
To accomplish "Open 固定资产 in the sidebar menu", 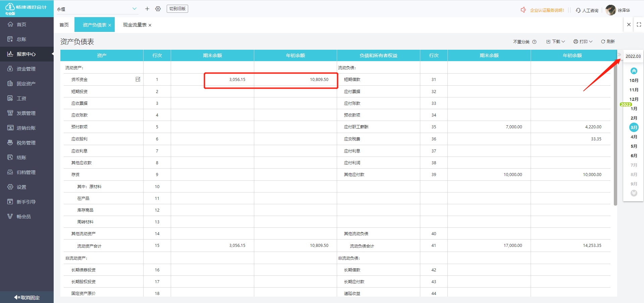I will click(26, 84).
